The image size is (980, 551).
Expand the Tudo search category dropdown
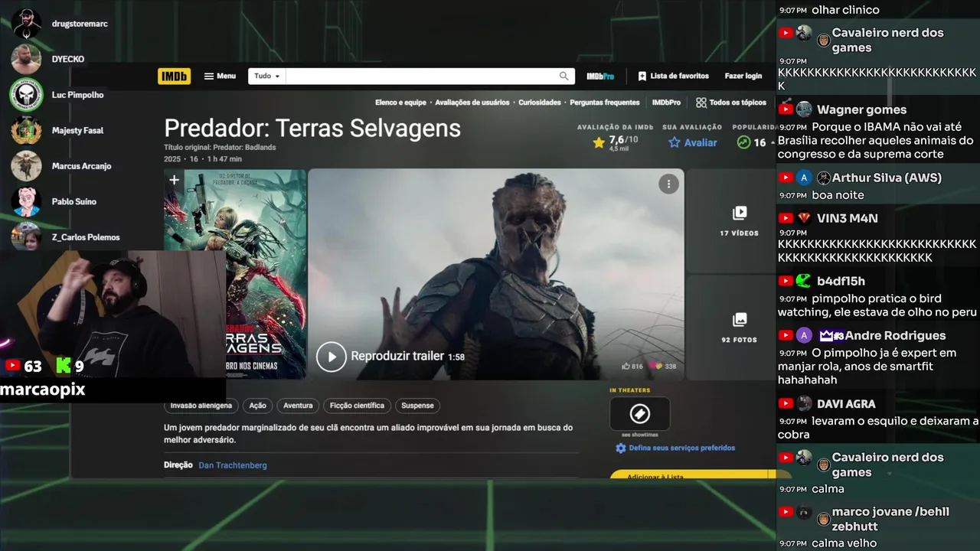(x=267, y=77)
